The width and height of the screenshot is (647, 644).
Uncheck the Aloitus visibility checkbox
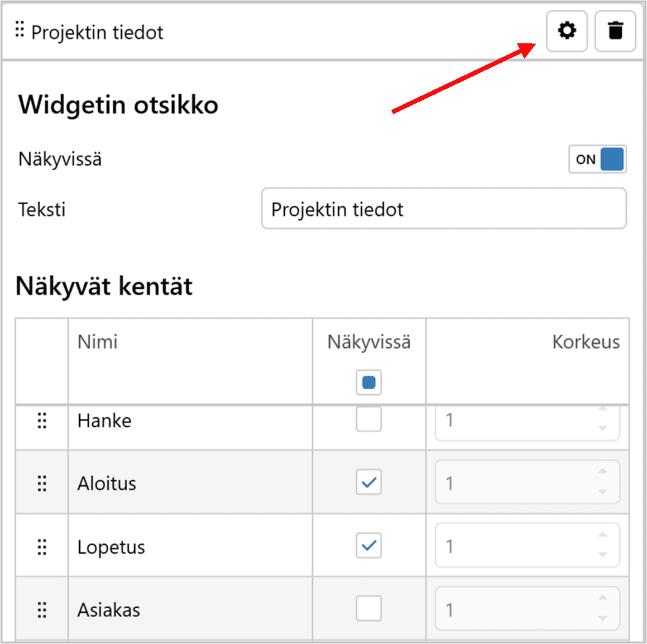tap(369, 483)
